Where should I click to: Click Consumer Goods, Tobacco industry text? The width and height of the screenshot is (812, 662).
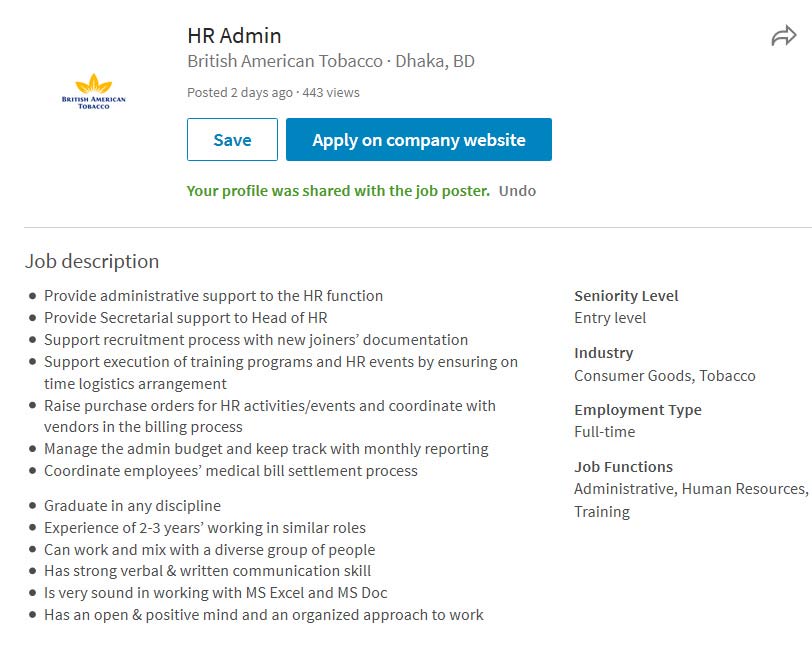pos(665,376)
